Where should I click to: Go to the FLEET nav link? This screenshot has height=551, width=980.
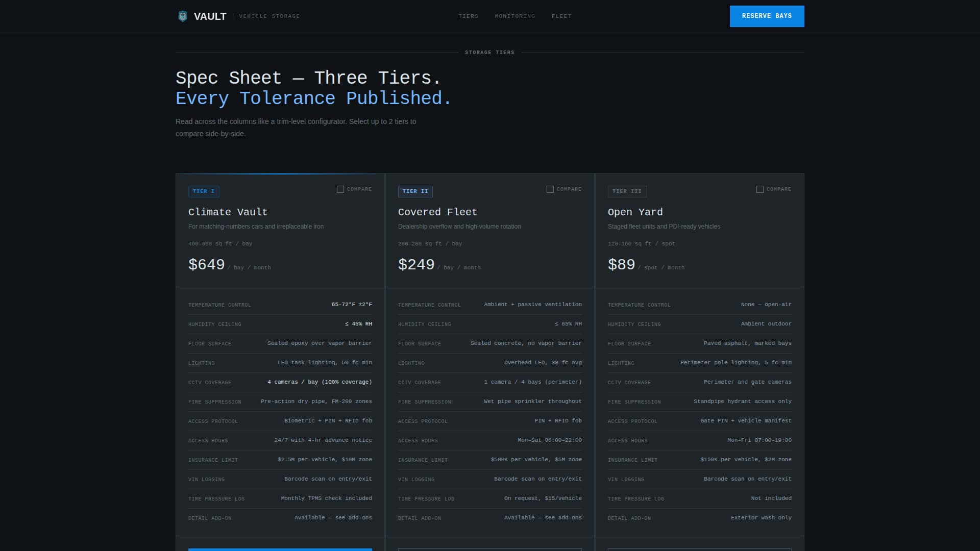point(561,16)
